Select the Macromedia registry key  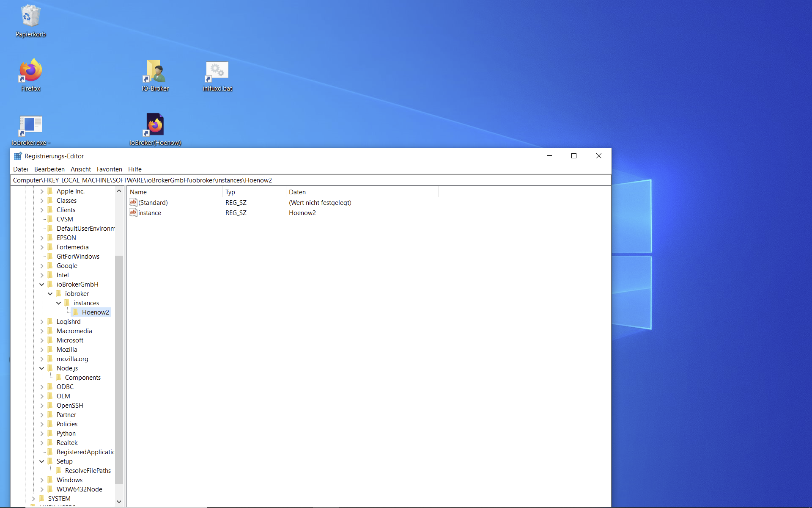point(74,331)
